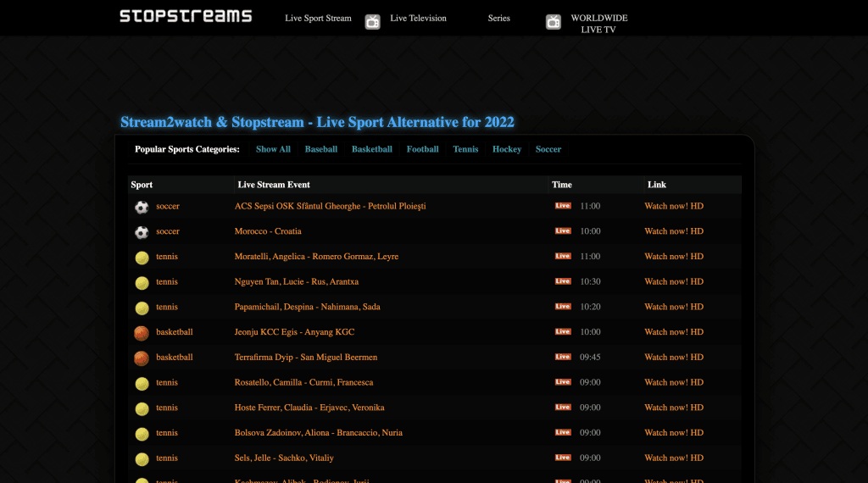The width and height of the screenshot is (868, 483).
Task: Click the soccer ball icon for ACS Sepsi row
Action: coord(142,207)
